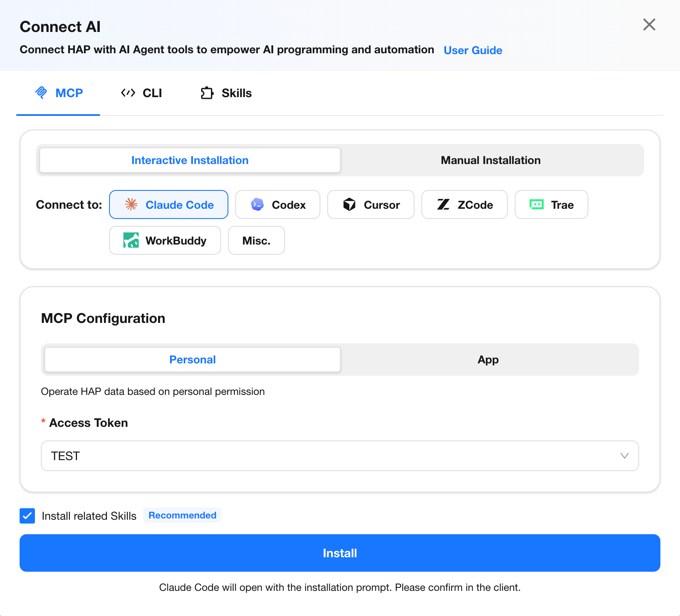This screenshot has width=680, height=616.
Task: Click the Access Token field label
Action: click(x=89, y=423)
